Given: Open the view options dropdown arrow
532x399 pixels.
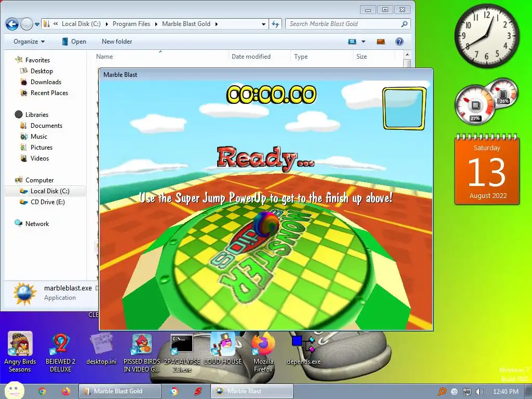Looking at the screenshot, I should (363, 42).
